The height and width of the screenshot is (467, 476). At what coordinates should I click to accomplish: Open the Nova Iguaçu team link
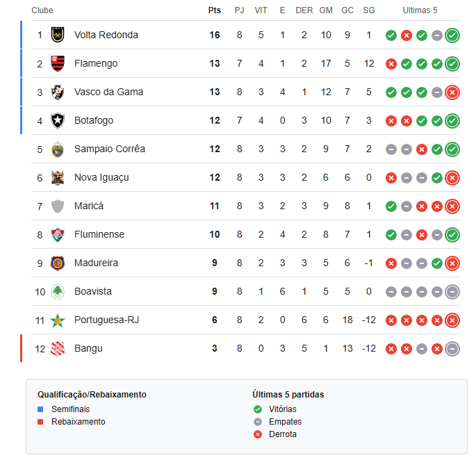pyautogui.click(x=101, y=177)
